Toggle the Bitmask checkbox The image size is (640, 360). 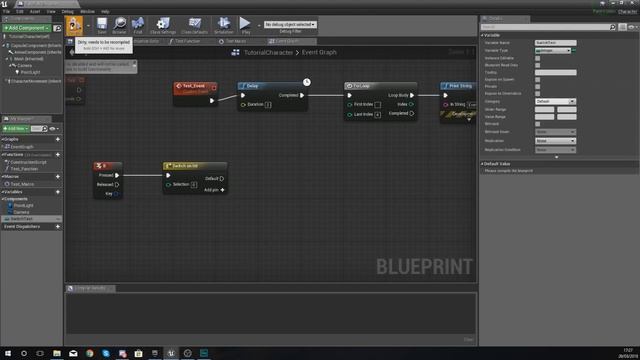coord(538,124)
